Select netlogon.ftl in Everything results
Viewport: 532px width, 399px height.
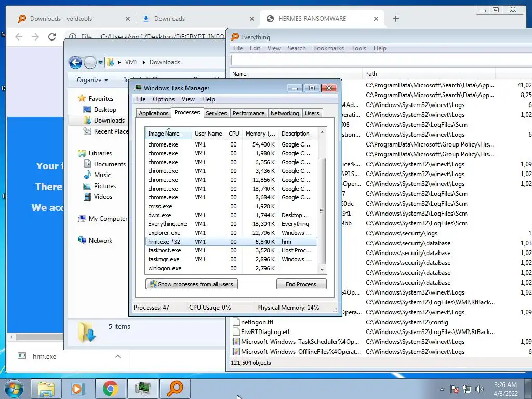(257, 322)
